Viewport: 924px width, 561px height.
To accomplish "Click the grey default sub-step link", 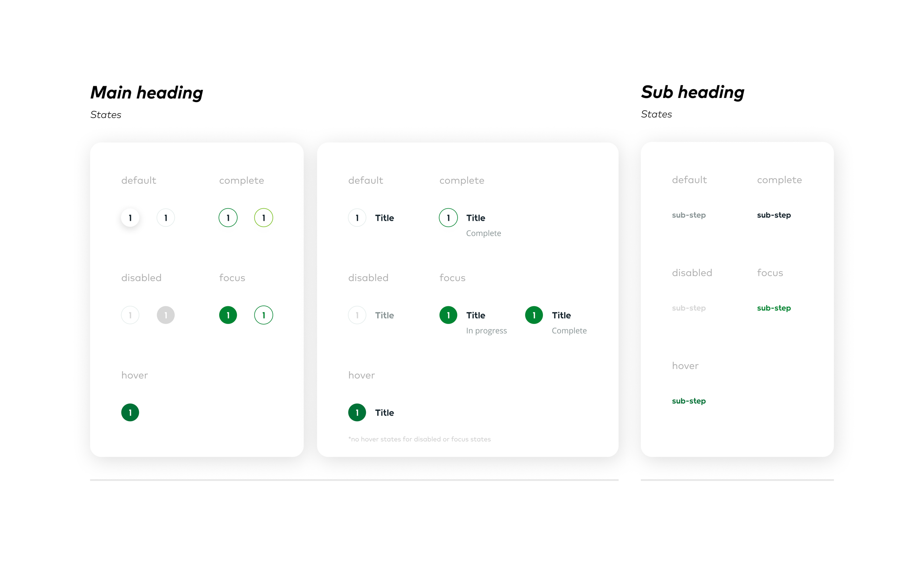I will pyautogui.click(x=689, y=215).
